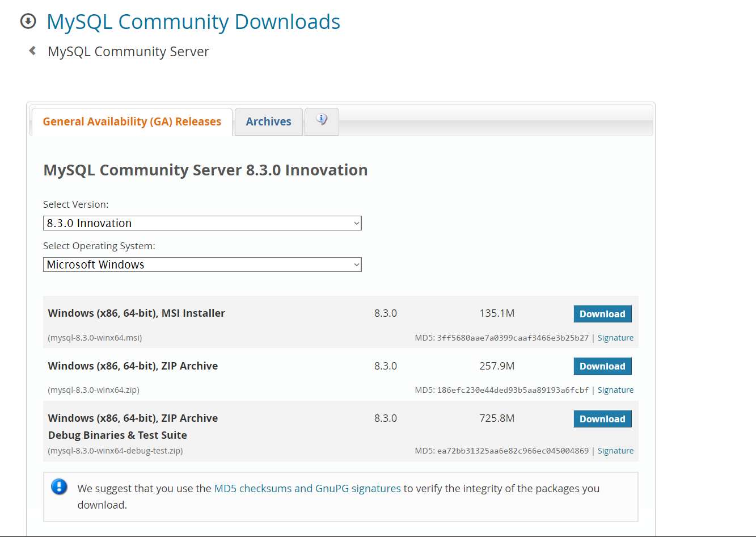Click the MySQL Community Server breadcrumb text
The width and height of the screenshot is (756, 537).
pyautogui.click(x=129, y=52)
